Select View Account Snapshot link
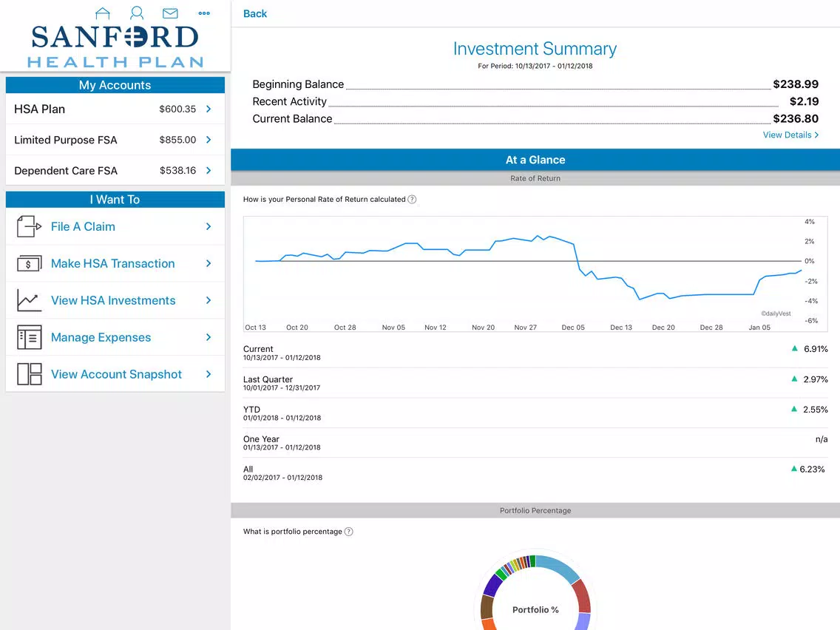 116,374
